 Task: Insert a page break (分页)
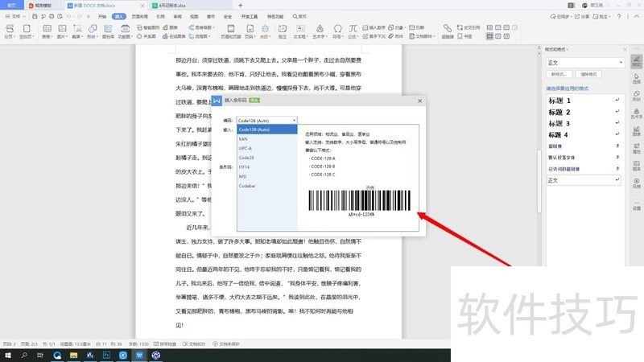[10, 31]
